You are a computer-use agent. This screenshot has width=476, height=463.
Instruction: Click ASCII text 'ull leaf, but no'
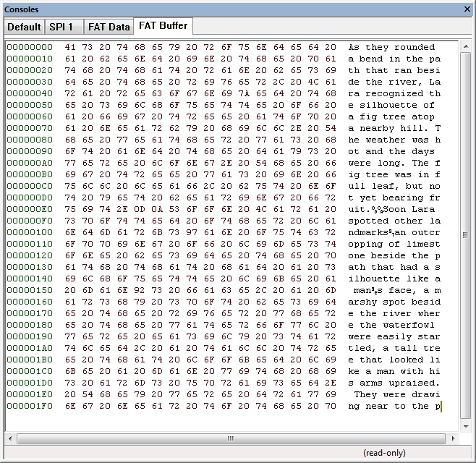(394, 186)
